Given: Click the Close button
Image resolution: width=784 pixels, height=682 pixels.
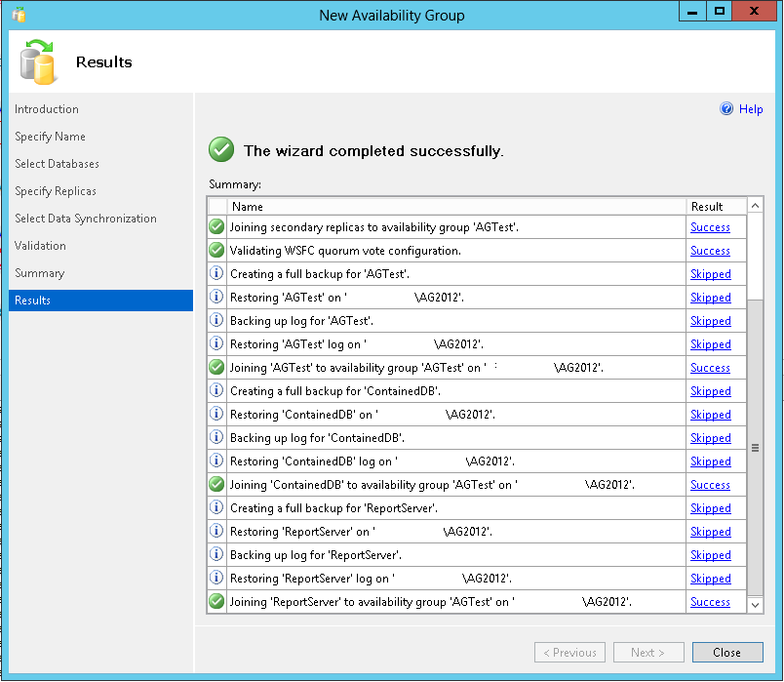Looking at the screenshot, I should tap(726, 652).
